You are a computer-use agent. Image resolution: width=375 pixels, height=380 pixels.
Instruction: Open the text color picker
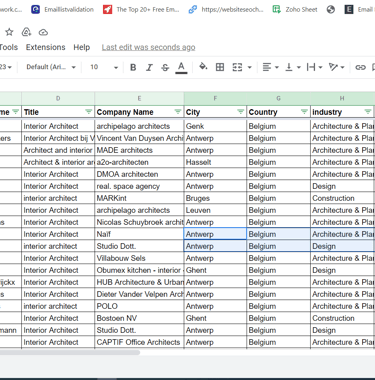pyautogui.click(x=181, y=67)
